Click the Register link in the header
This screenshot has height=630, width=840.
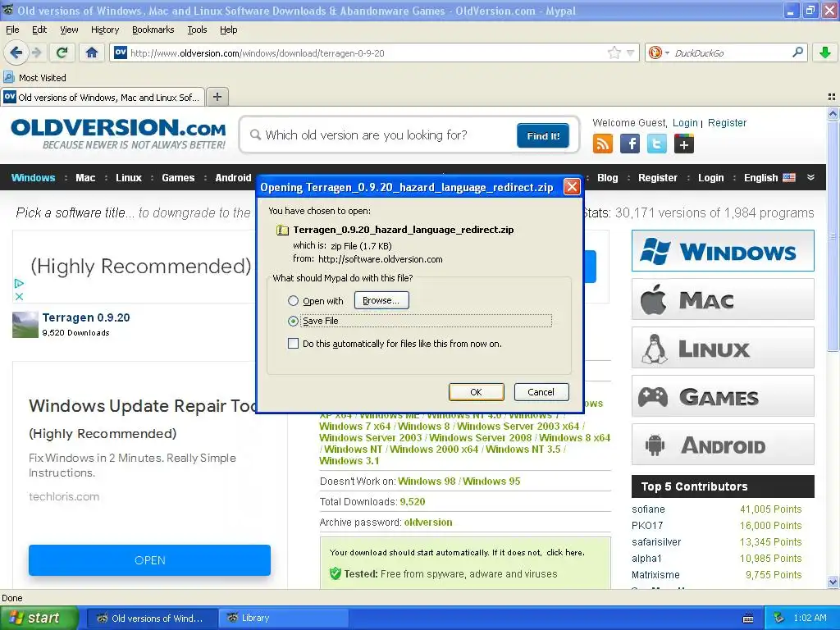click(727, 123)
